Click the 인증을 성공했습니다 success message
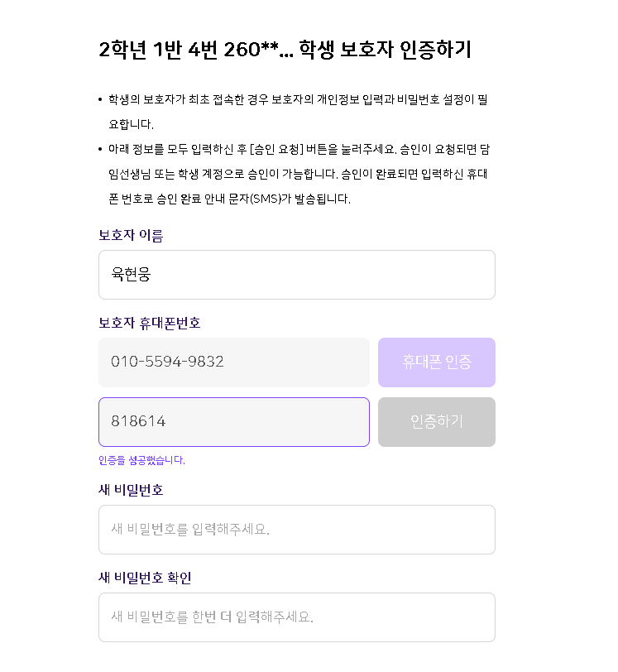 click(141, 460)
